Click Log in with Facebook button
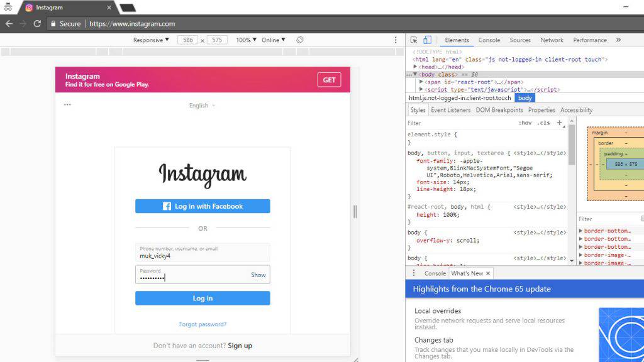Image resolution: width=644 pixels, height=362 pixels. (203, 206)
